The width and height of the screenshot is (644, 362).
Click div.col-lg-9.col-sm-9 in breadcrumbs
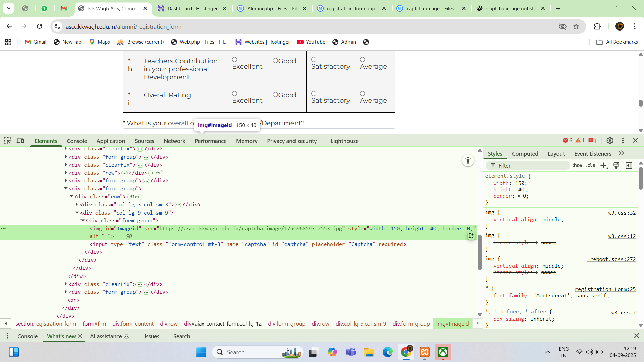tap(361, 324)
